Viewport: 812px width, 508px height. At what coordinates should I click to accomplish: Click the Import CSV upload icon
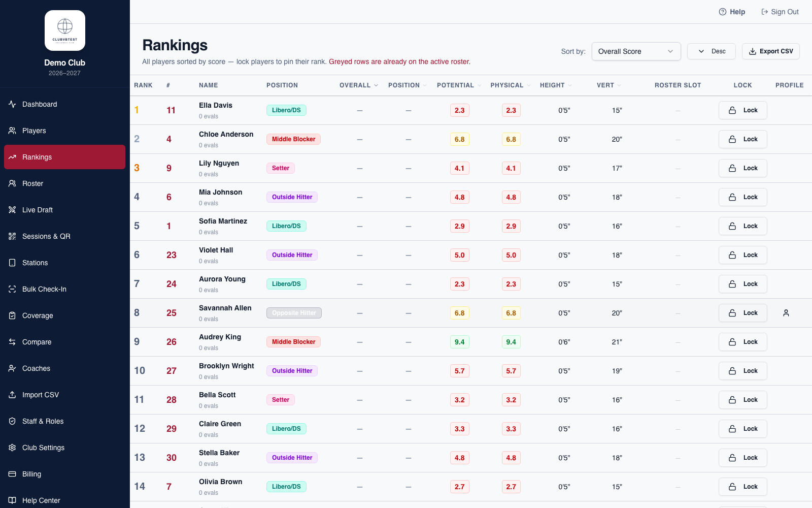[12, 395]
